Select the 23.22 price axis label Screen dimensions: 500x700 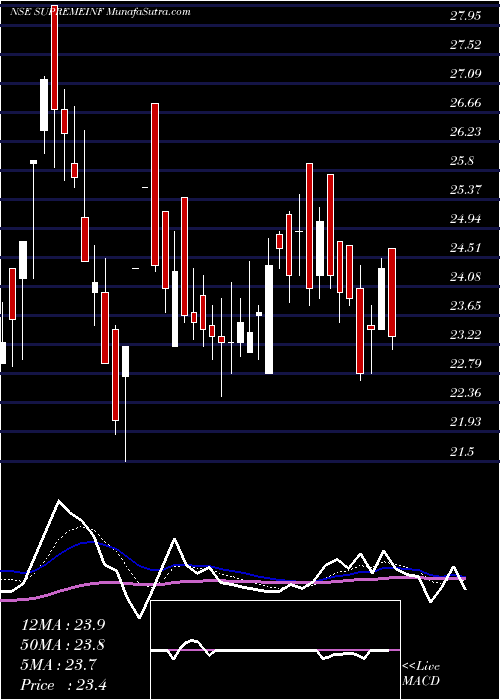tap(466, 335)
